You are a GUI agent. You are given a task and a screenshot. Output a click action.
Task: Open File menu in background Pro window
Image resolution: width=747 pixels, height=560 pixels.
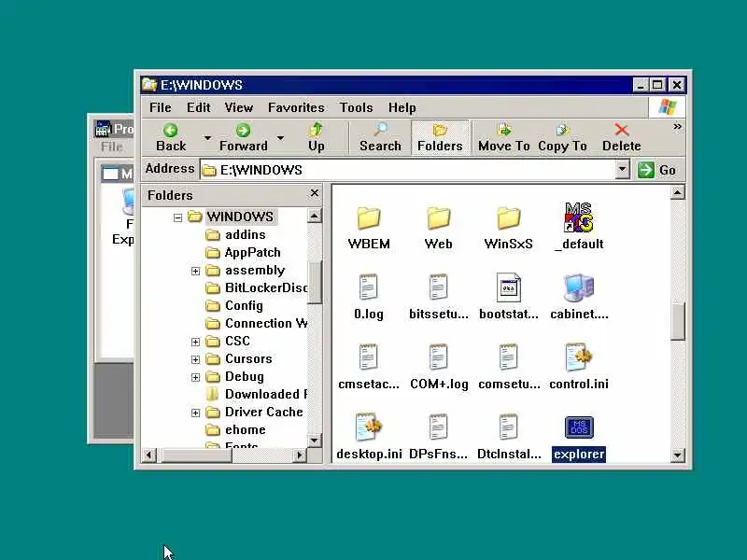coord(112,147)
